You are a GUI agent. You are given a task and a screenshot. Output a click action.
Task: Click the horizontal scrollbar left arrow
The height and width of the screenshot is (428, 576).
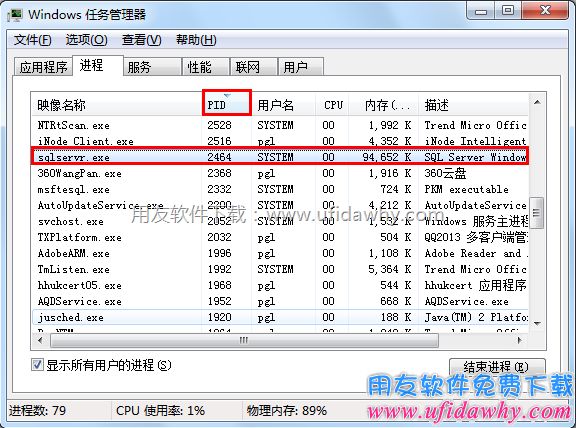pos(40,340)
